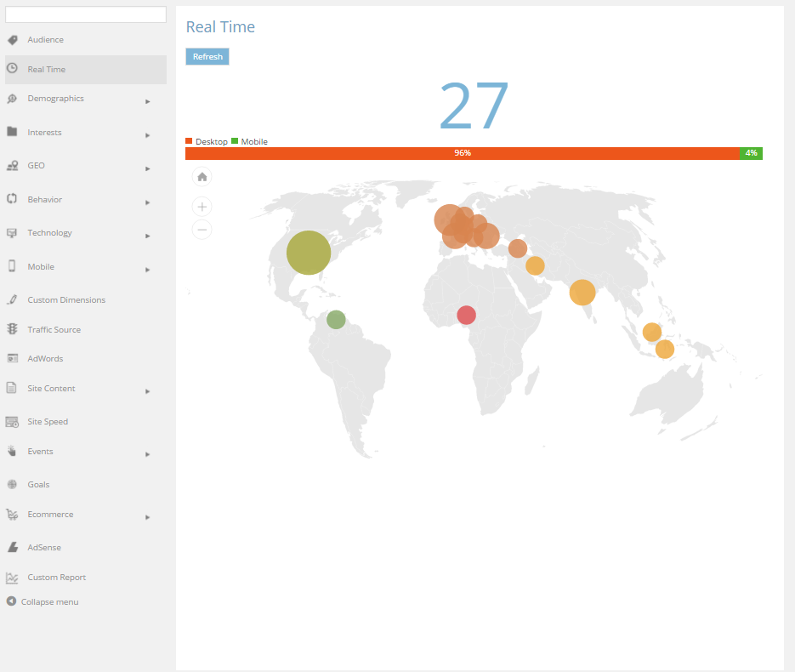Click the Ecommerce cart icon
Image resolution: width=795 pixels, height=672 pixels.
12,515
